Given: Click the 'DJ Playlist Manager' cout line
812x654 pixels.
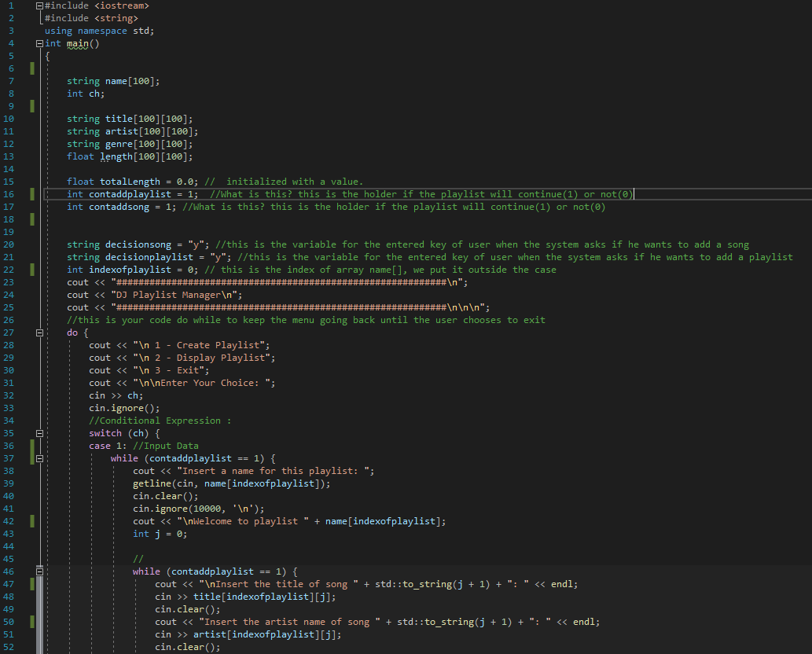Looking at the screenshot, I should coord(154,295).
